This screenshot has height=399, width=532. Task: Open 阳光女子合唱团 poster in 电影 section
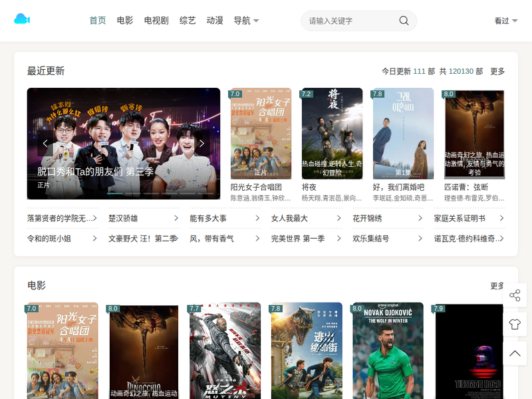point(63,351)
